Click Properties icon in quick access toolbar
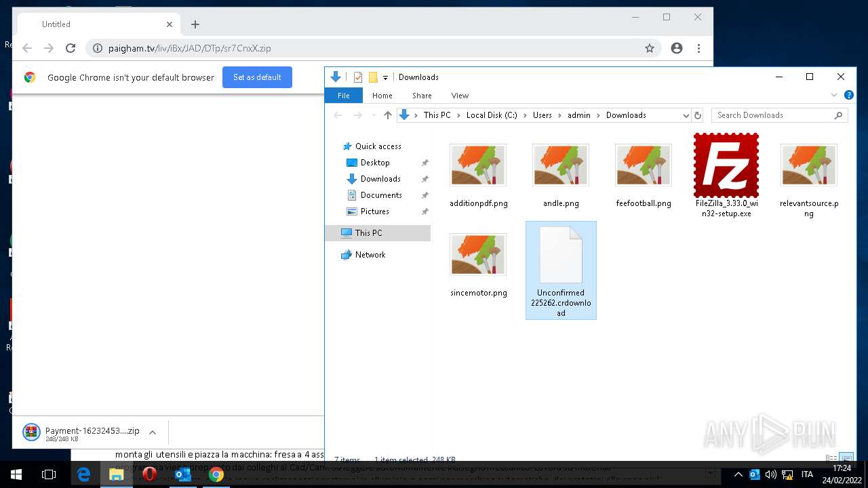Screen dimensions: 868x488 tap(358, 77)
